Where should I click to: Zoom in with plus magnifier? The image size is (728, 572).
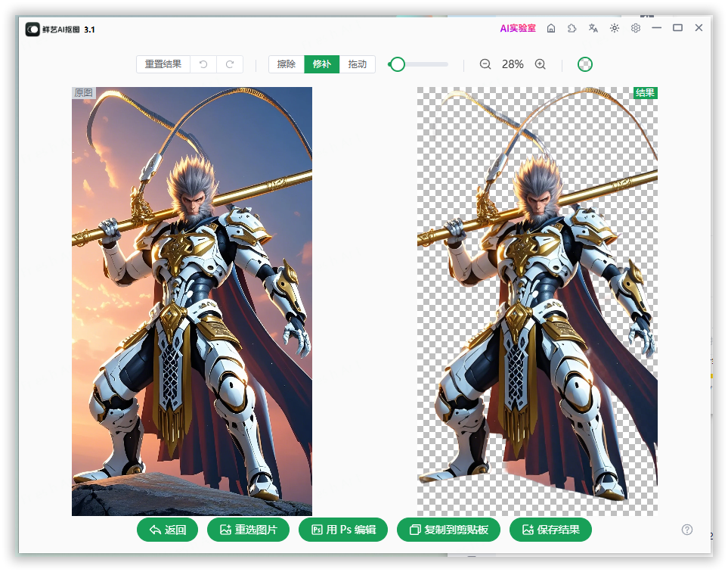[x=540, y=64]
